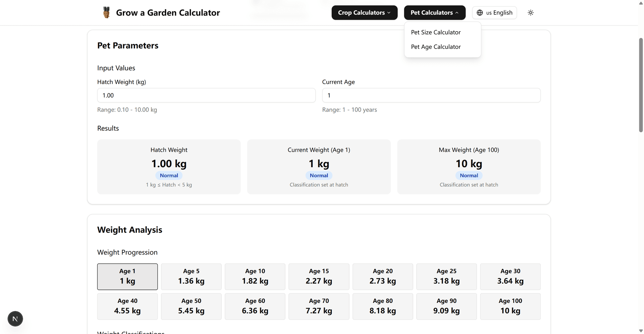Click the Hatch Weight input field
The width and height of the screenshot is (644, 334).
click(206, 95)
